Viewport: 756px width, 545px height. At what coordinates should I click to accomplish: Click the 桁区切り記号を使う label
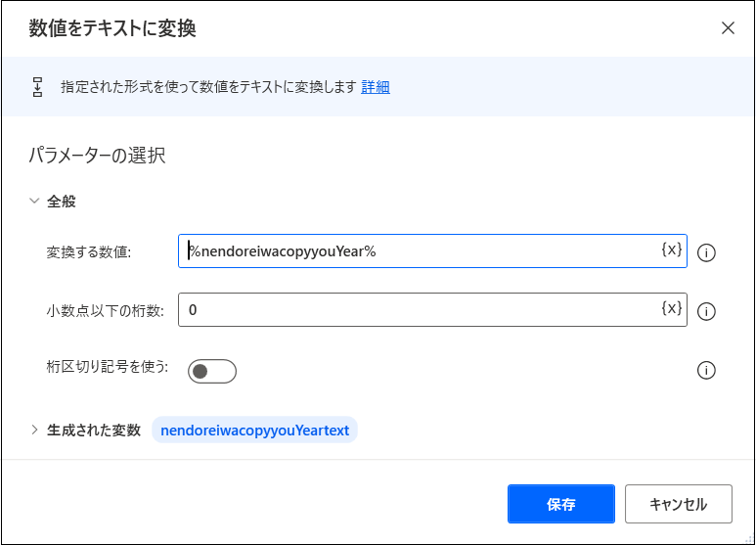tap(107, 367)
